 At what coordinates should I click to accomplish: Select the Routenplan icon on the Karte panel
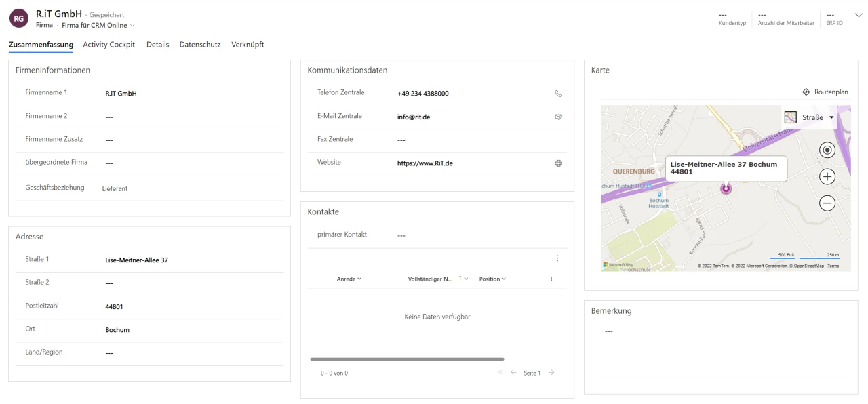806,92
